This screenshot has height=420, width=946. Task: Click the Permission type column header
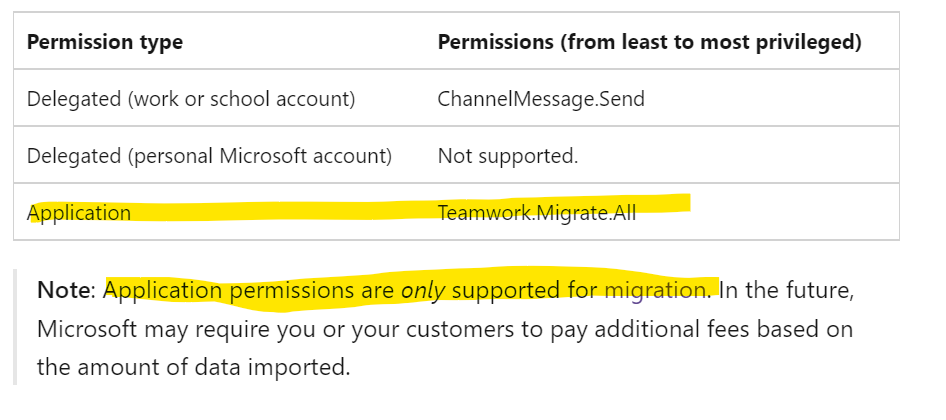click(105, 42)
